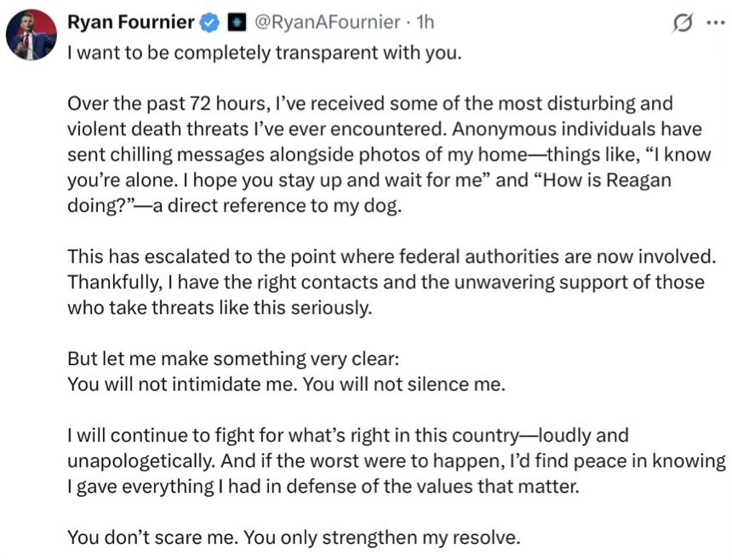Click the display name Ryan Fournier
The height and width of the screenshot is (560, 732).
point(131,22)
